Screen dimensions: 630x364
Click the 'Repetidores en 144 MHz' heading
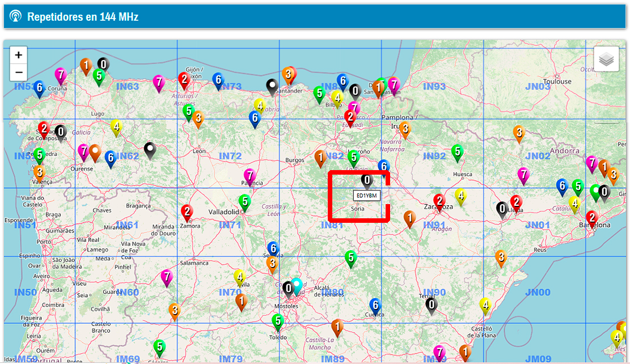(83, 17)
